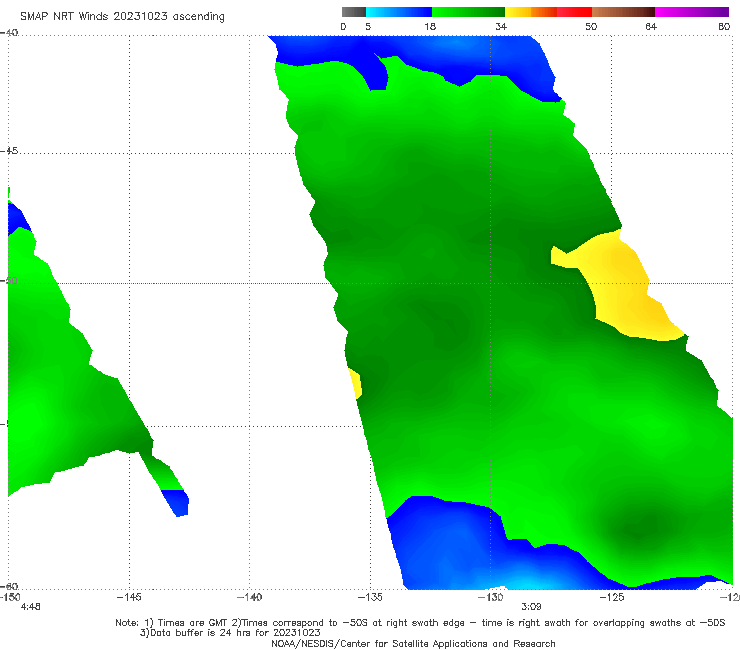The height and width of the screenshot is (650, 740).
Task: Click the color bar label '18'
Action: tap(430, 26)
